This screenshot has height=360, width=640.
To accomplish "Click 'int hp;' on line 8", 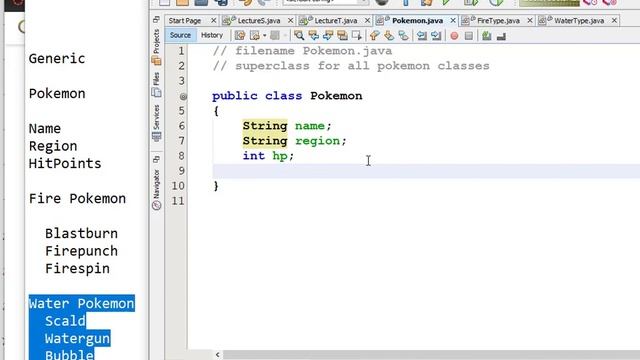I will [x=268, y=156].
